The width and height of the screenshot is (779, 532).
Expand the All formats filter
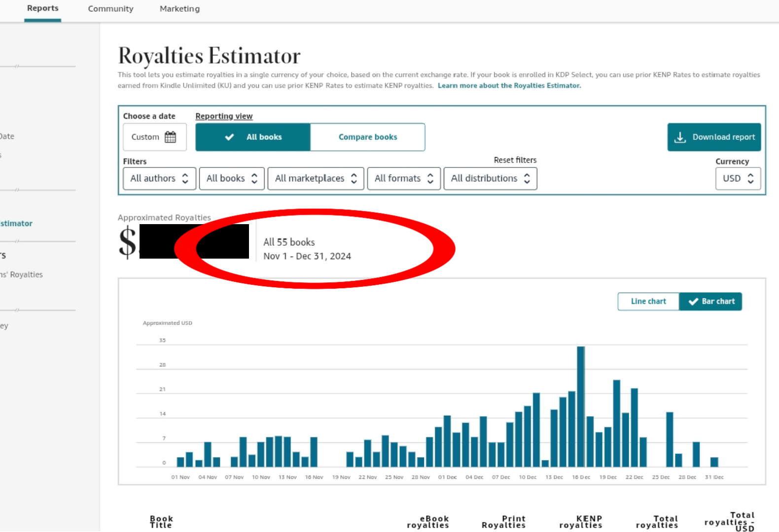point(403,178)
